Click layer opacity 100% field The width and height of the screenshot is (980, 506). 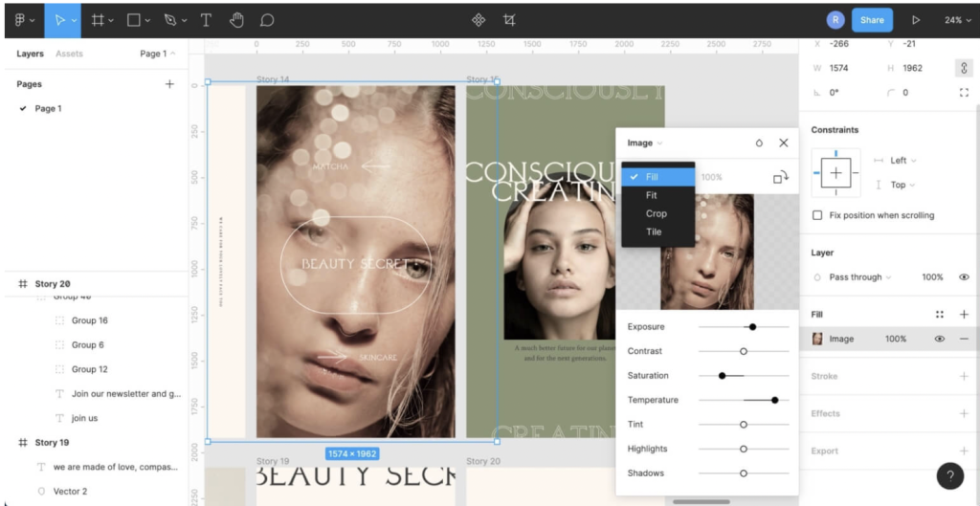point(932,276)
